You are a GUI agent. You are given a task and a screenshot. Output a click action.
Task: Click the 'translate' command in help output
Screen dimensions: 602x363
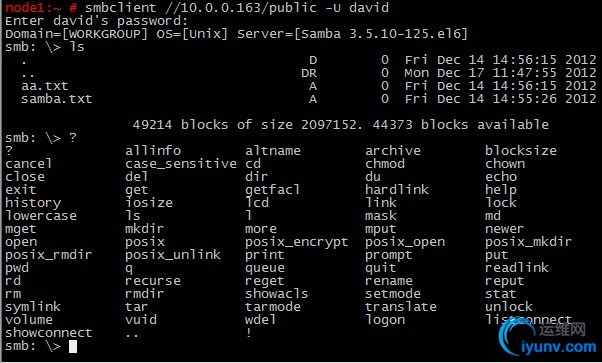pos(400,307)
